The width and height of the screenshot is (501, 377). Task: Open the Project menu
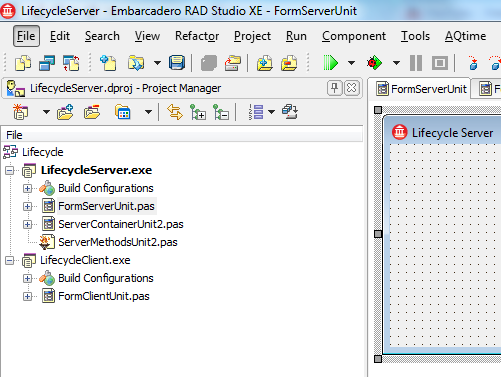point(252,36)
